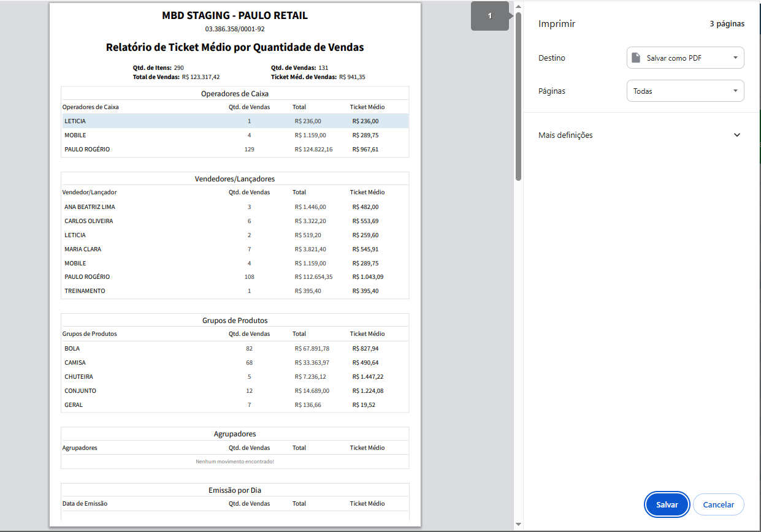Viewport: 761px width, 532px height.
Task: Open the Páginas dropdown showing Todas
Action: pyautogui.click(x=685, y=91)
